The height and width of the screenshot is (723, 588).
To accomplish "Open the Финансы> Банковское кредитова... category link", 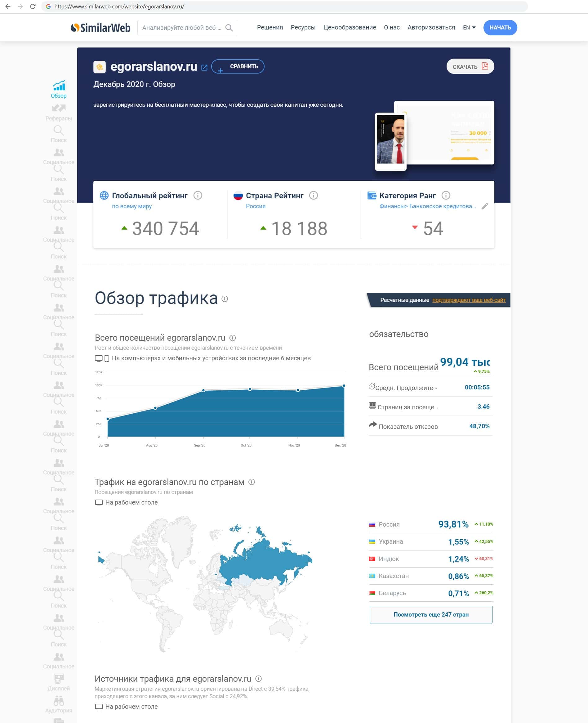I will (427, 206).
